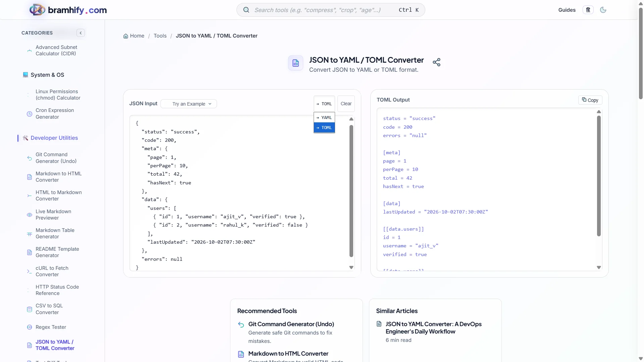Open the Try an Example dropdown
This screenshot has width=644, height=362.
[189, 104]
